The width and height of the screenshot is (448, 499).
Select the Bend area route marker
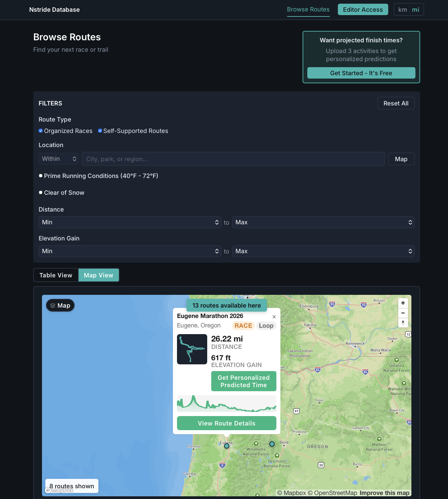click(x=272, y=444)
